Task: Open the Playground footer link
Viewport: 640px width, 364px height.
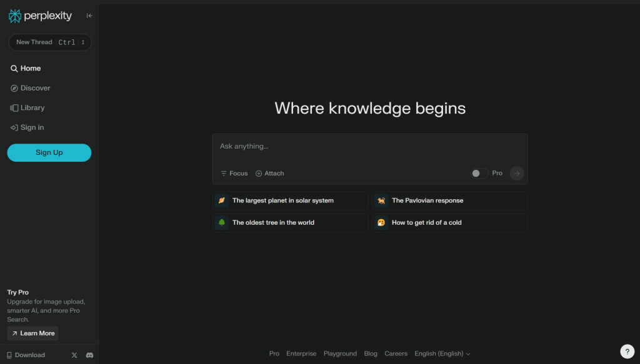Action: point(340,354)
